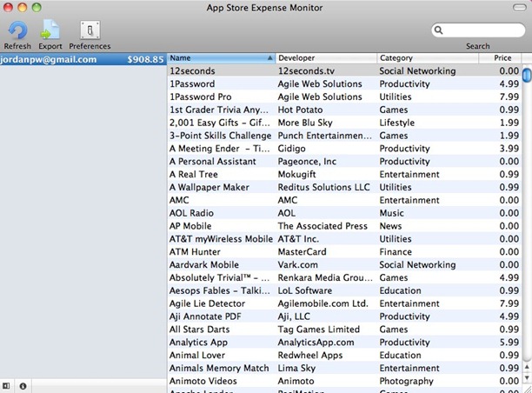The image size is (532, 393).
Task: Select A Personal Assistant row
Action: pyautogui.click(x=344, y=161)
